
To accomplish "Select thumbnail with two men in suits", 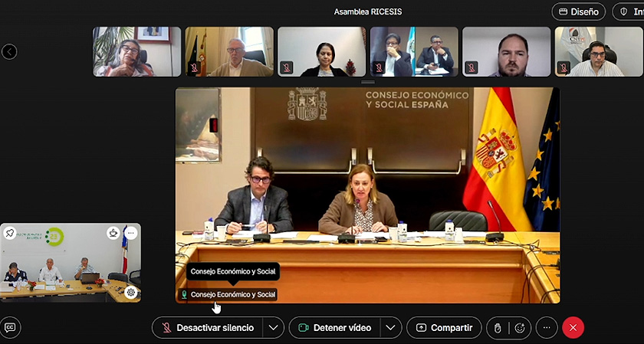I will pos(414,52).
